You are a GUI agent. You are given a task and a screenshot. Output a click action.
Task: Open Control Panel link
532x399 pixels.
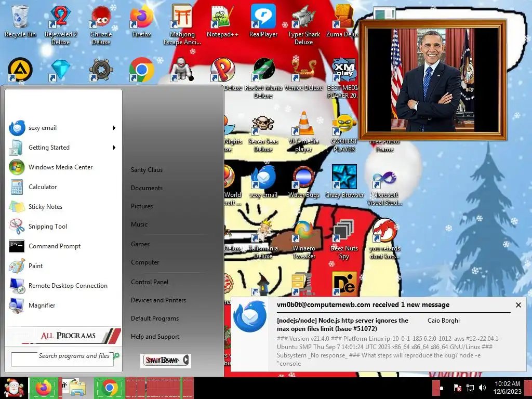(x=150, y=282)
